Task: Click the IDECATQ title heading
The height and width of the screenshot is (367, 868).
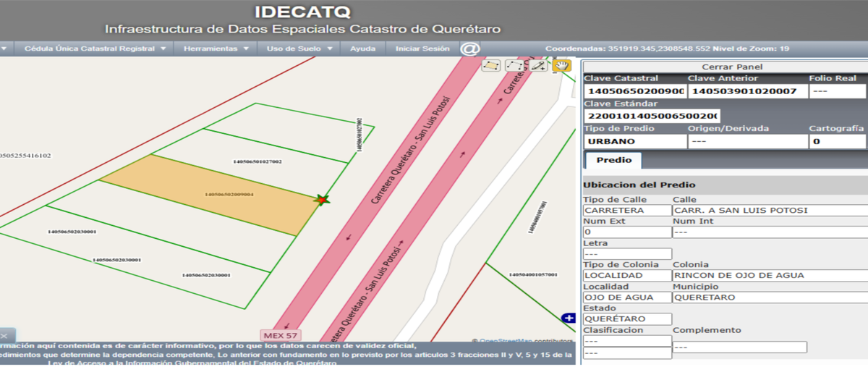Action: (x=302, y=12)
